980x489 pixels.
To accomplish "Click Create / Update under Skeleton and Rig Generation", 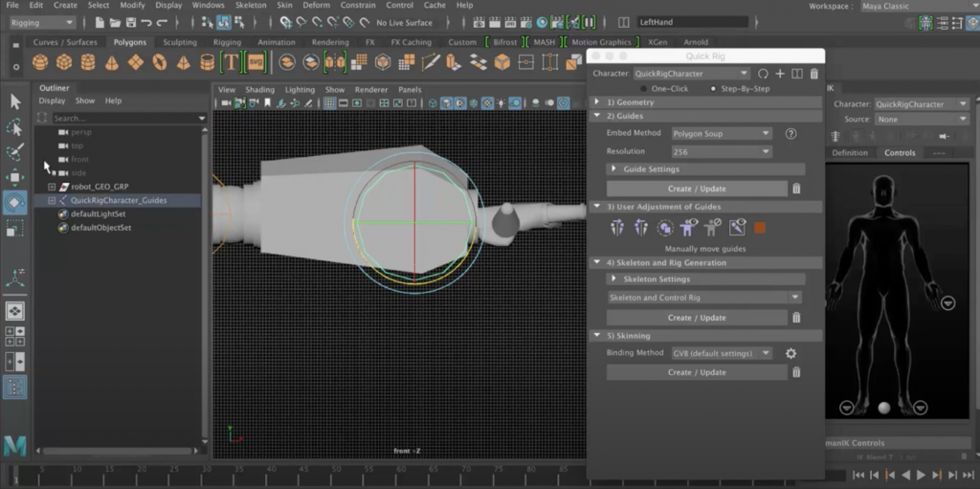I will 697,318.
